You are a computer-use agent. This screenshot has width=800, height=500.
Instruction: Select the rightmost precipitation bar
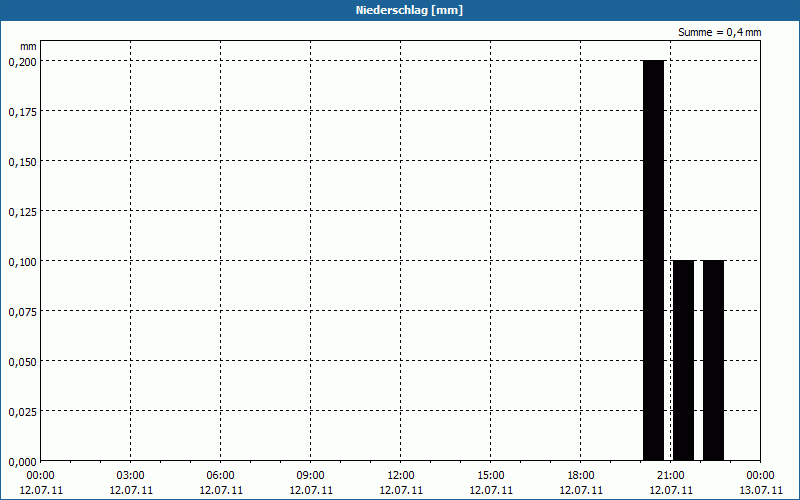point(713,360)
